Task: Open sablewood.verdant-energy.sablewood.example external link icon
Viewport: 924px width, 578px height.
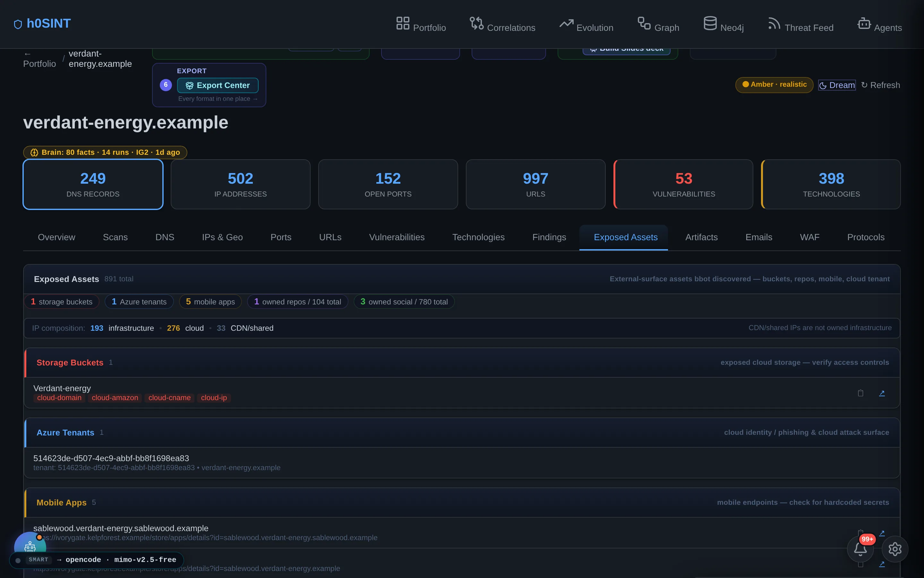Action: [x=882, y=533]
